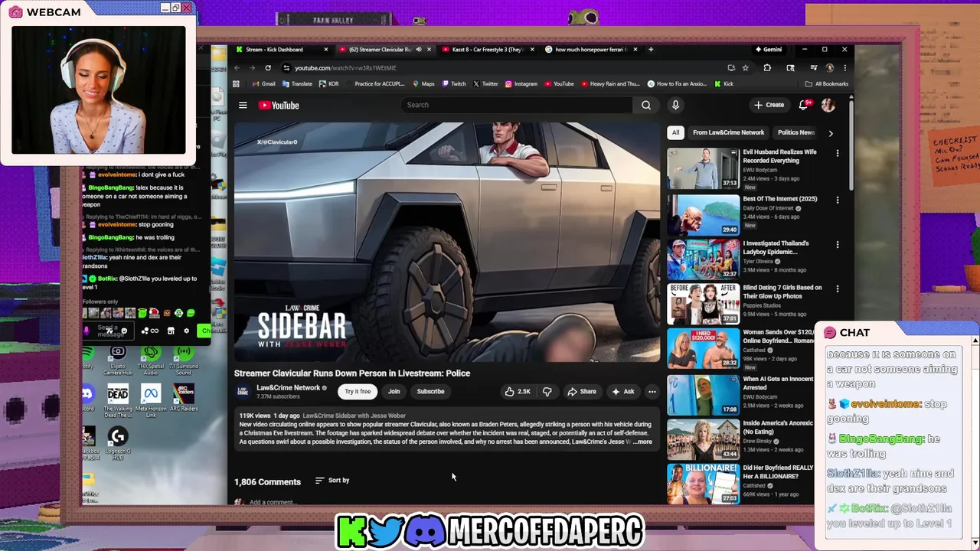The image size is (980, 551).
Task: Open the THX Spatial Audio desktop shortcut
Action: click(151, 360)
